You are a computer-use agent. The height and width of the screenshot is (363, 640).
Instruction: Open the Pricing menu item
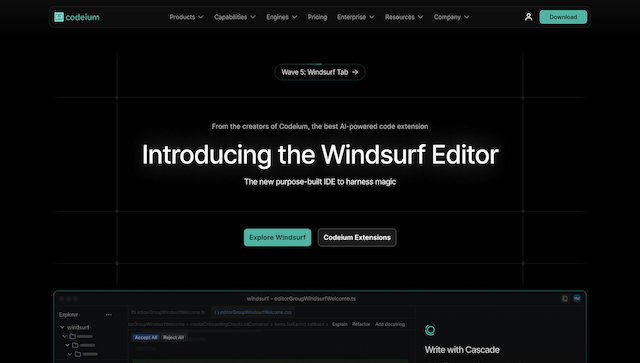317,17
